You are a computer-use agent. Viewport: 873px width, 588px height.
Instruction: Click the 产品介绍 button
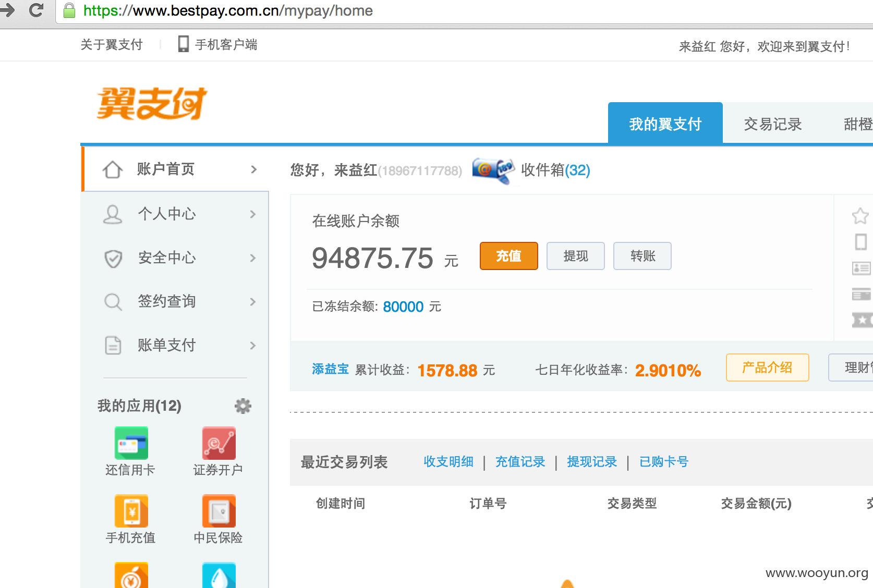pos(768,367)
